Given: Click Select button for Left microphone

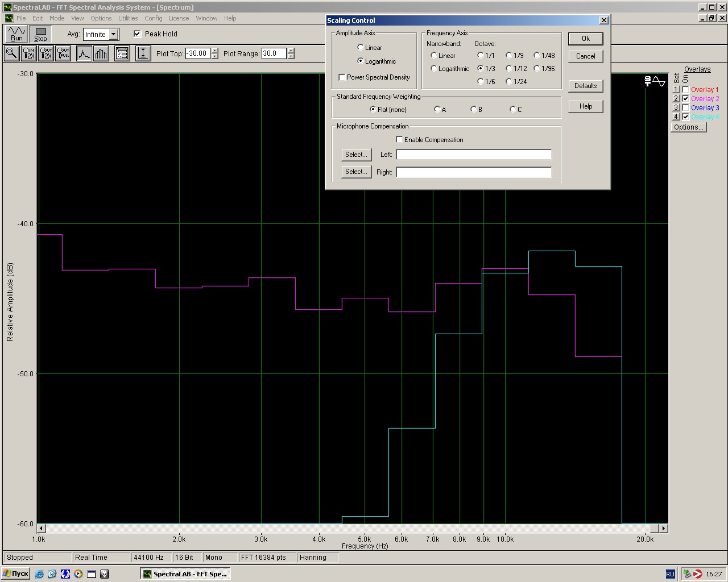Looking at the screenshot, I should click(x=356, y=155).
